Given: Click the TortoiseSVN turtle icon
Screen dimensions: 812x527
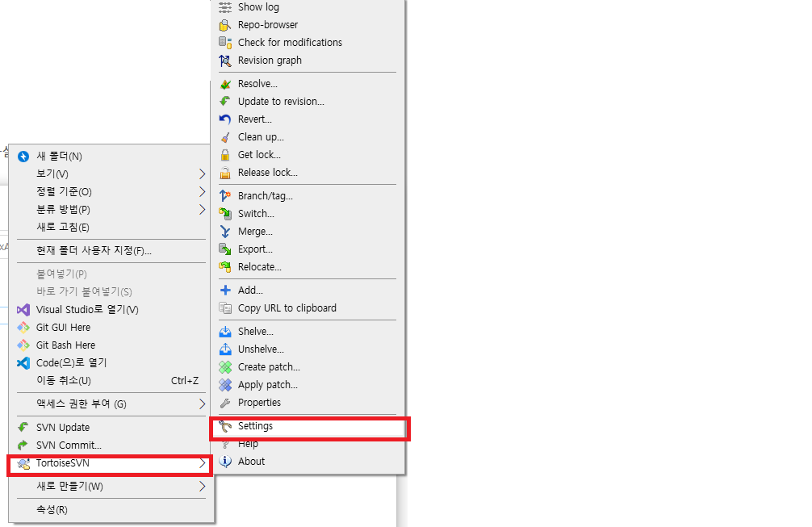Looking at the screenshot, I should 23,463.
